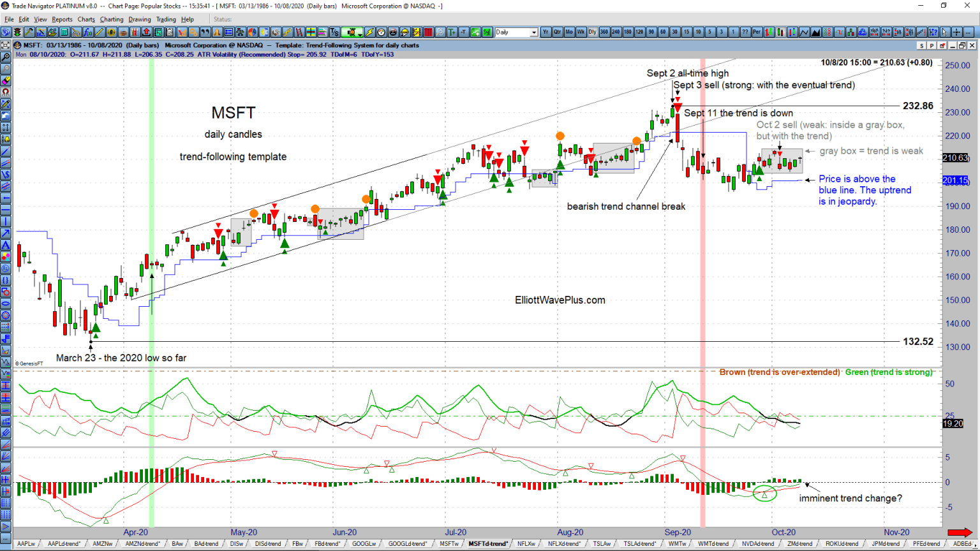
Task: Click the f(x) function icon
Action: click(87, 32)
